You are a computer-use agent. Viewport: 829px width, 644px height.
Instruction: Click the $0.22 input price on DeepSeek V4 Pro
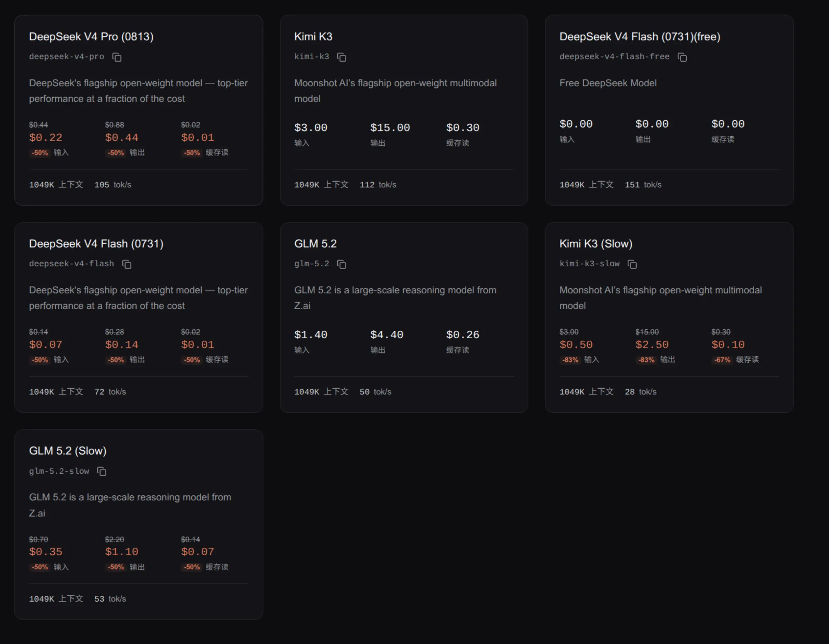pos(46,137)
